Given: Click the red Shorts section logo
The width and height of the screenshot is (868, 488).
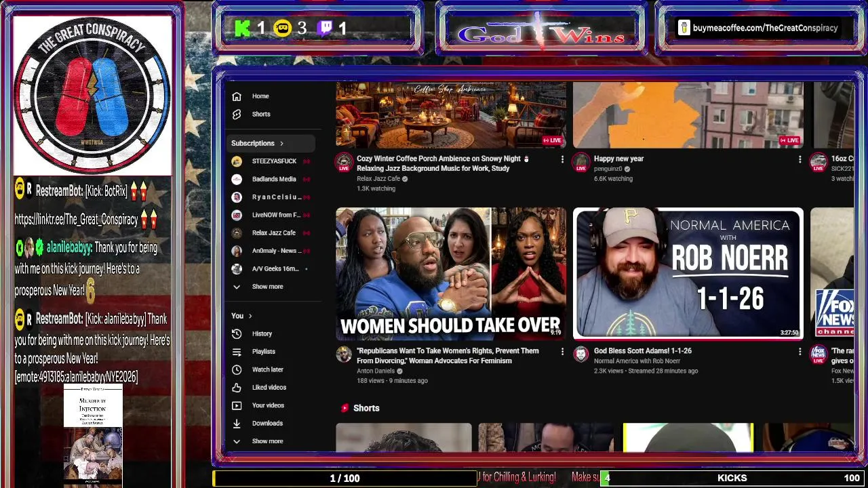Looking at the screenshot, I should coord(344,408).
